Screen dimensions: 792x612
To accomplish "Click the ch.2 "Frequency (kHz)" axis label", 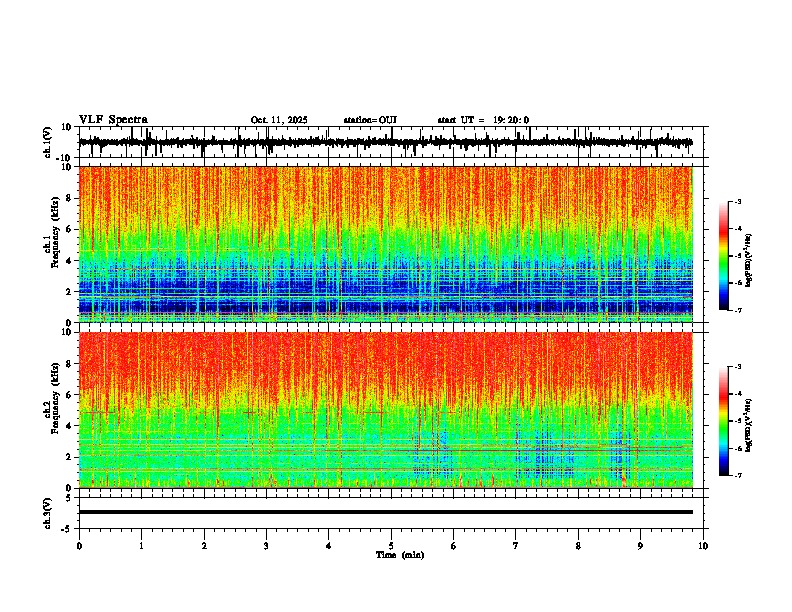I will click(x=55, y=398).
